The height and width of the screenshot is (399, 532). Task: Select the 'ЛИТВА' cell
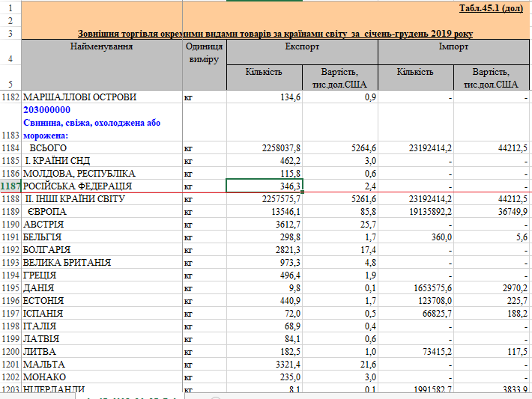(102, 352)
